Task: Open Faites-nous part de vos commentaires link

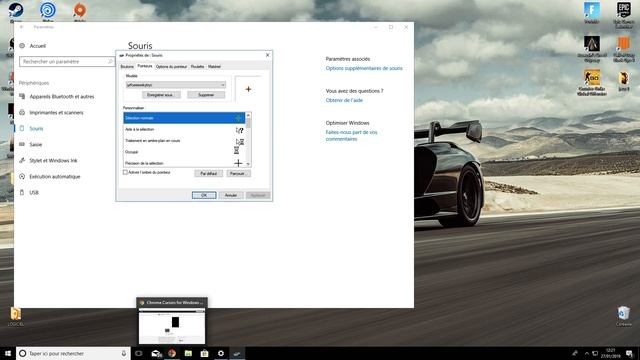Action: 351,136
